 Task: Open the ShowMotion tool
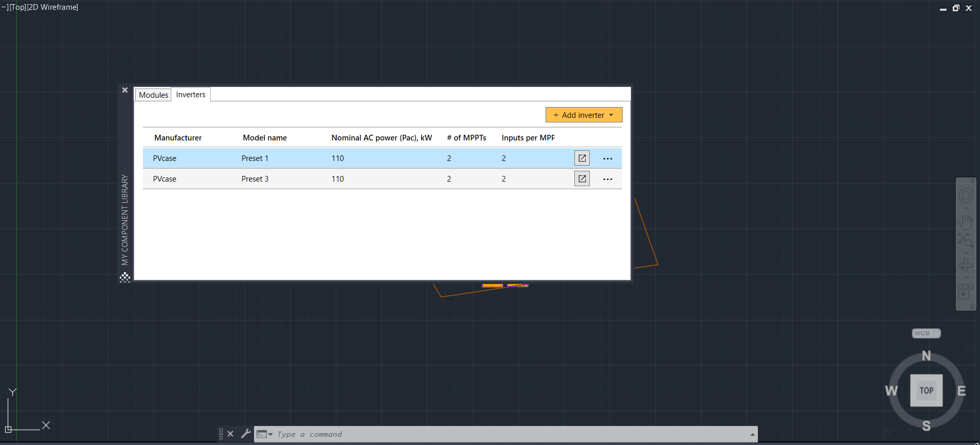[x=966, y=291]
